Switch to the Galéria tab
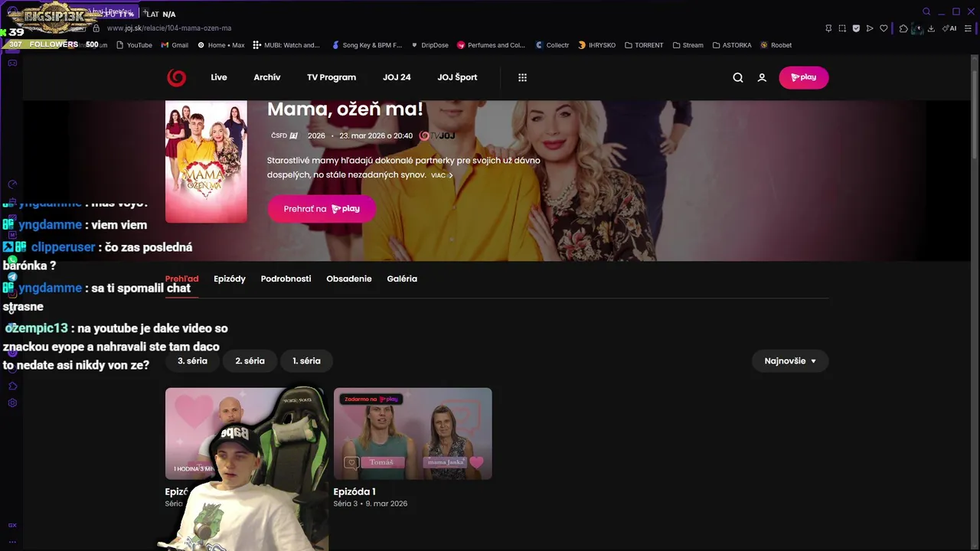This screenshot has height=551, width=980. pyautogui.click(x=402, y=279)
